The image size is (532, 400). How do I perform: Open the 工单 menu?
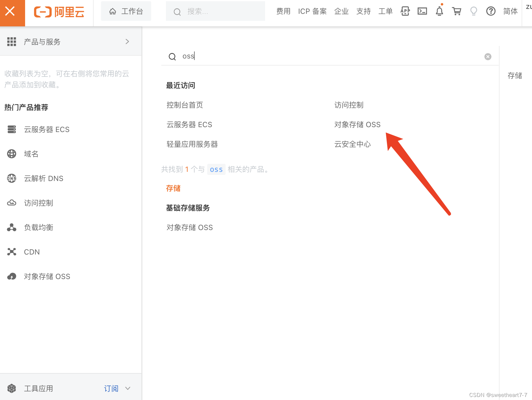[x=386, y=11]
